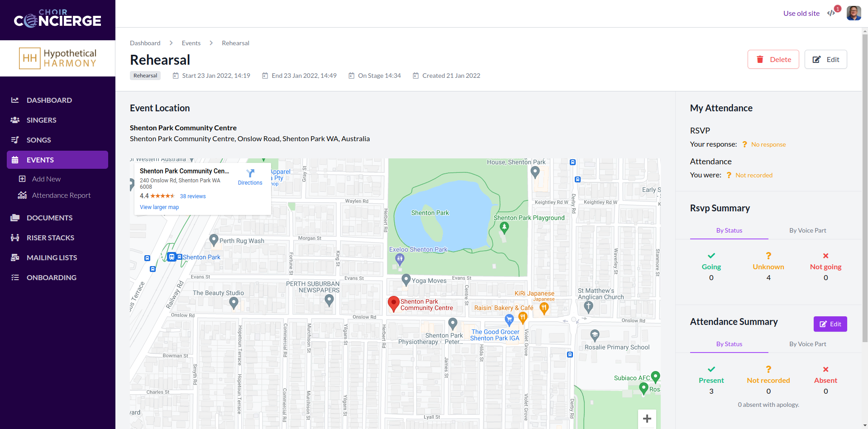
Task: Open View larger map link
Action: click(159, 207)
